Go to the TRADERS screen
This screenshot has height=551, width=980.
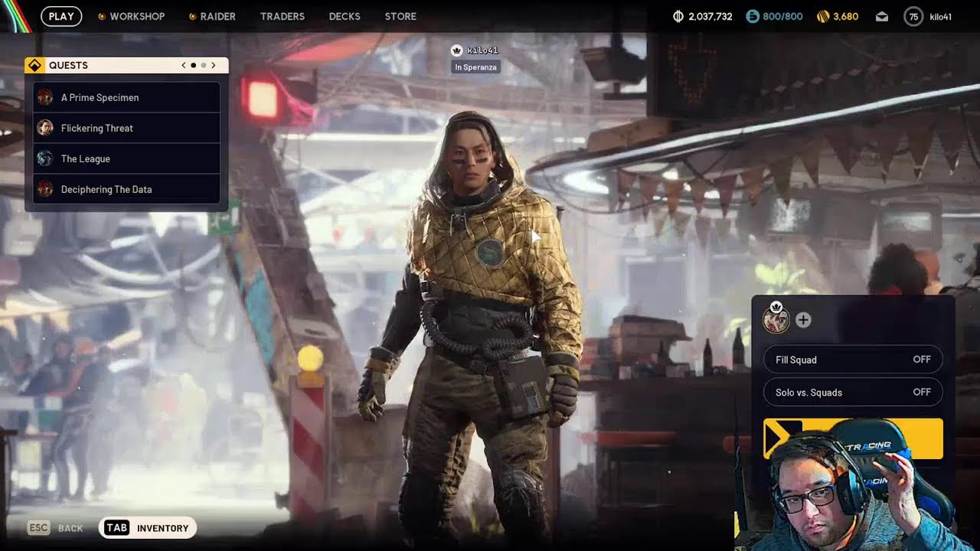point(283,16)
